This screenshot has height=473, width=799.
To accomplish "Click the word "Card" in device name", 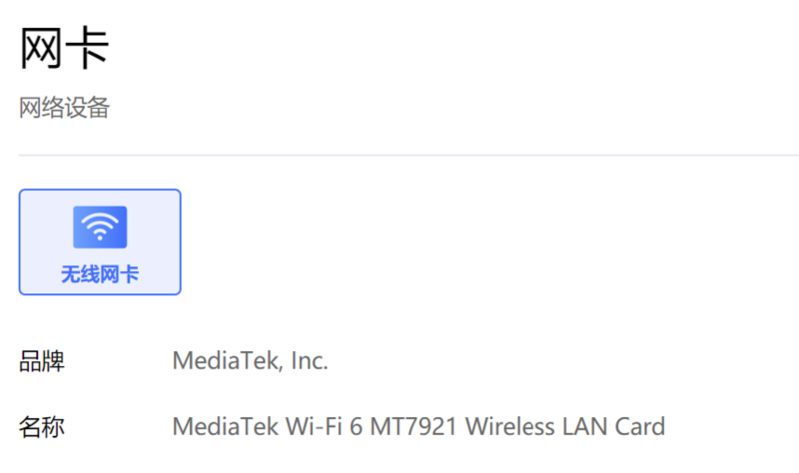I will [640, 427].
